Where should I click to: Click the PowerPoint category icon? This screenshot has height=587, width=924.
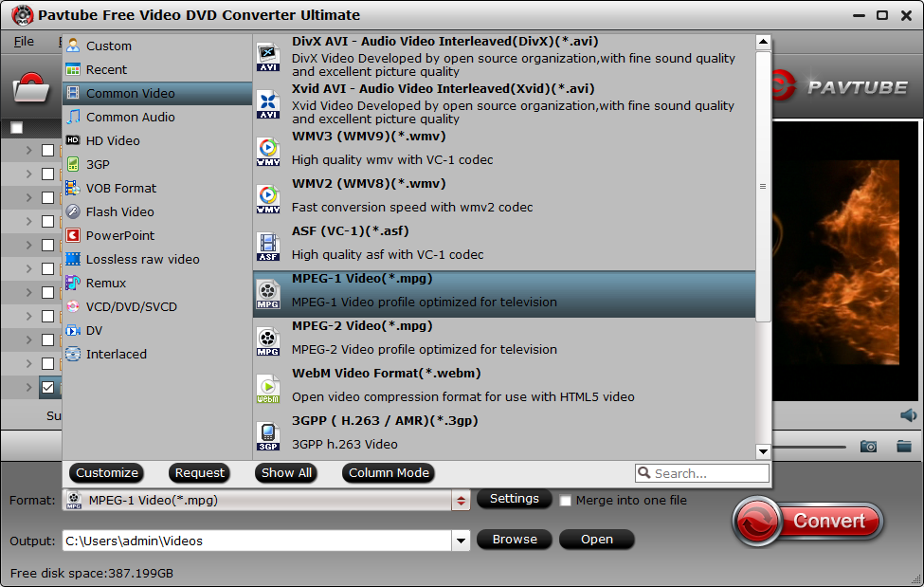(x=73, y=235)
